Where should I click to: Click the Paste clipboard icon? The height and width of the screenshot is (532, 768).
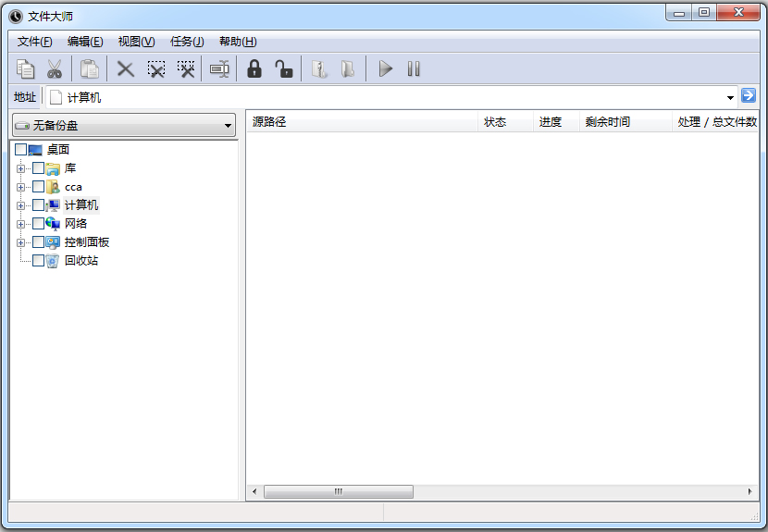(x=89, y=69)
